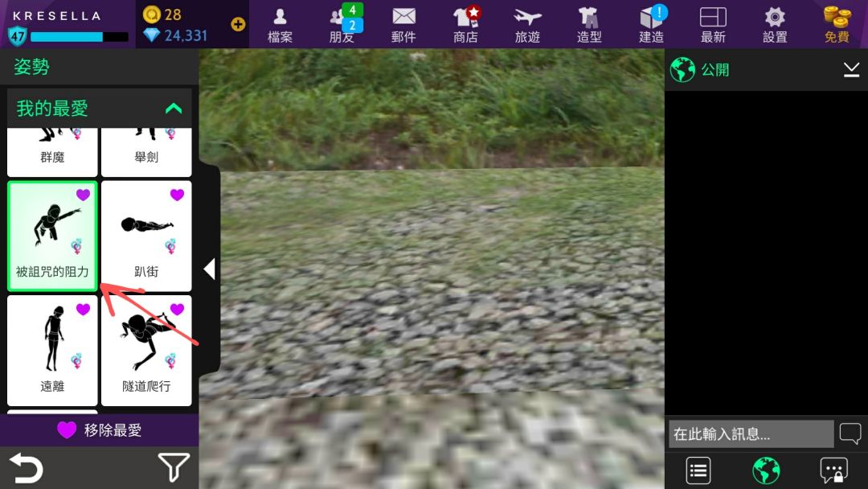The image size is (868, 489).
Task: Collapse the 我的最愛 favorites section
Action: (x=174, y=108)
